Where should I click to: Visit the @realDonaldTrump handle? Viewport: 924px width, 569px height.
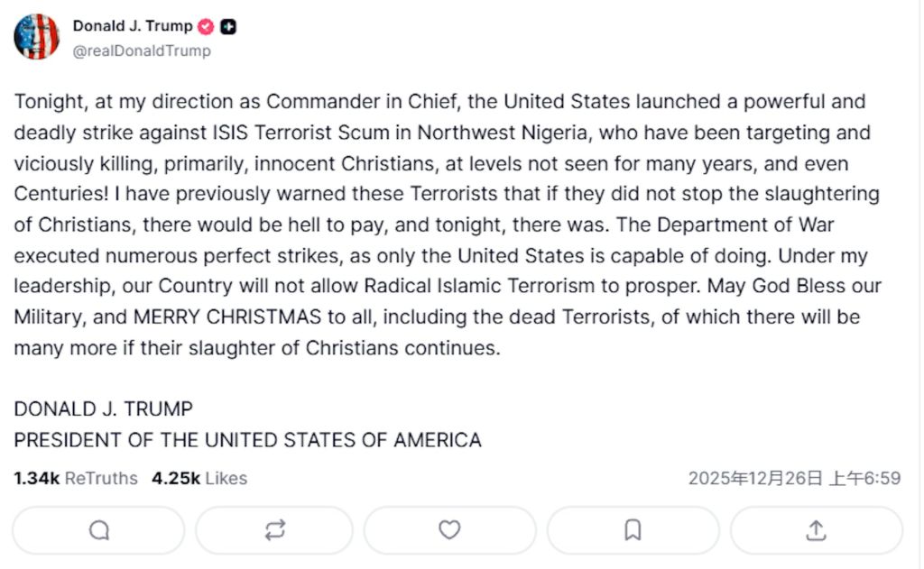pos(142,50)
